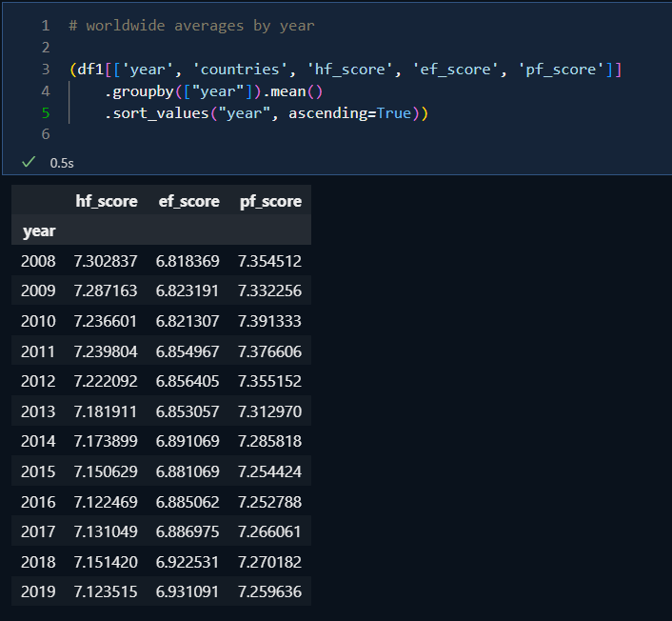Select the 2019 row index cell
Image resolution: width=672 pixels, height=621 pixels.
[x=38, y=591]
